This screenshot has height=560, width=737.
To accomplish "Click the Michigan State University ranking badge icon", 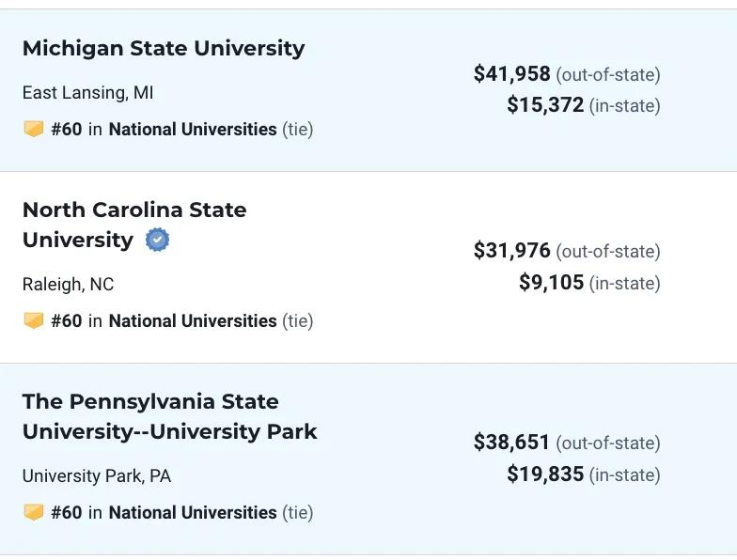I will tap(34, 129).
